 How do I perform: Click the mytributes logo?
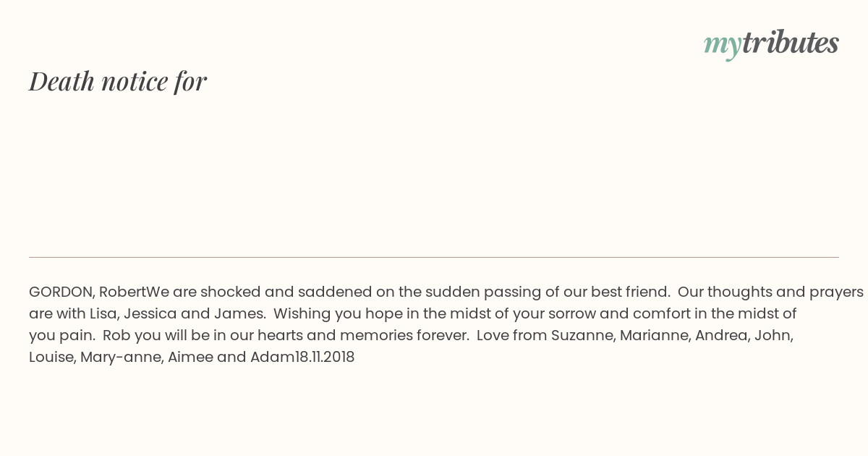click(771, 43)
